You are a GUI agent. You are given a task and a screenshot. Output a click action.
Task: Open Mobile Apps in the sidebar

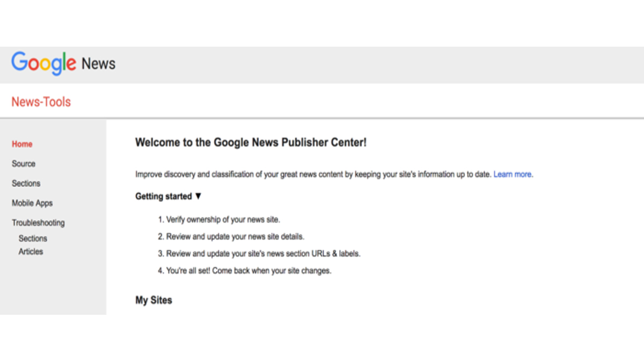point(32,203)
